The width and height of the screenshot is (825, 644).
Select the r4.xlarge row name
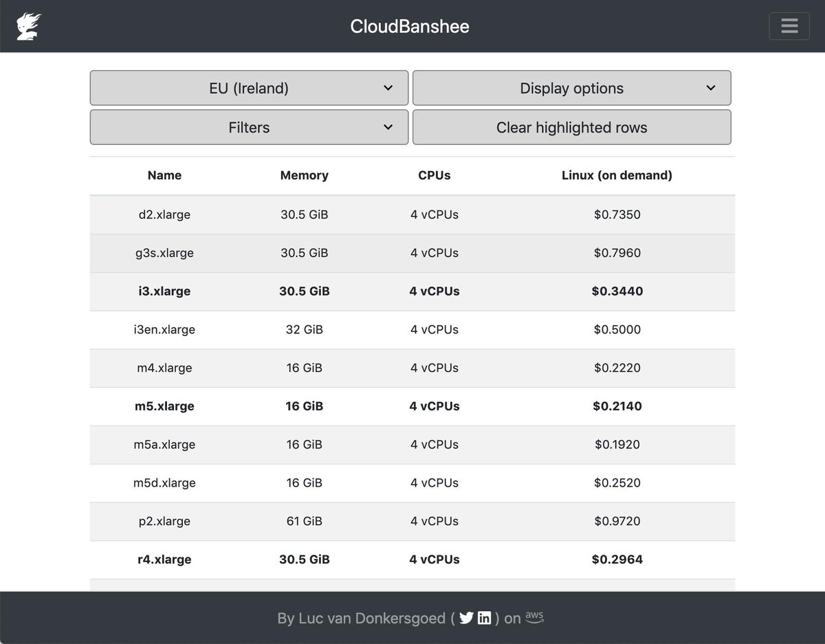coord(164,559)
